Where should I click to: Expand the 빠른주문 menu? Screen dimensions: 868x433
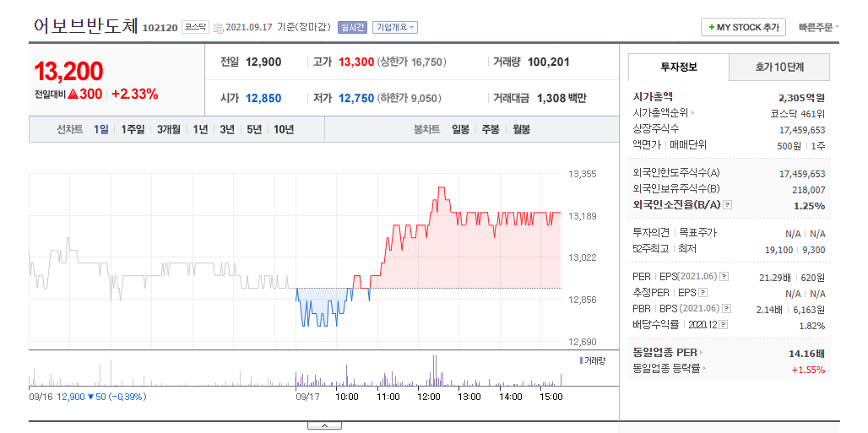coord(819,27)
